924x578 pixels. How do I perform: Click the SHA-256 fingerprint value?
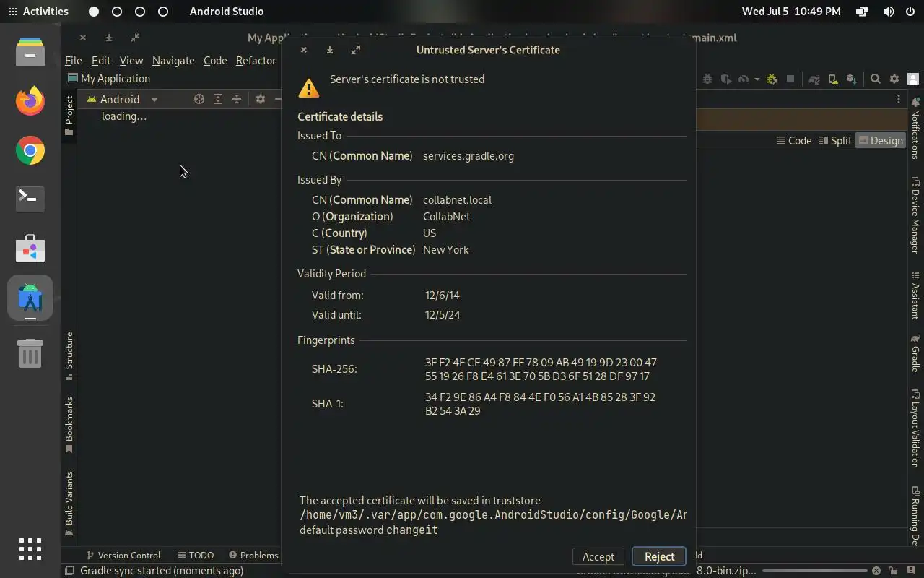[541, 369]
